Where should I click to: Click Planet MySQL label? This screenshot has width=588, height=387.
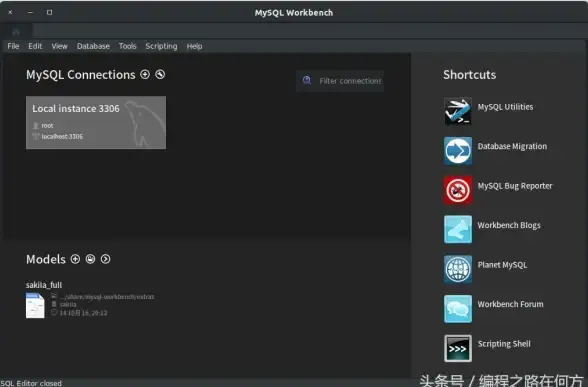click(502, 265)
